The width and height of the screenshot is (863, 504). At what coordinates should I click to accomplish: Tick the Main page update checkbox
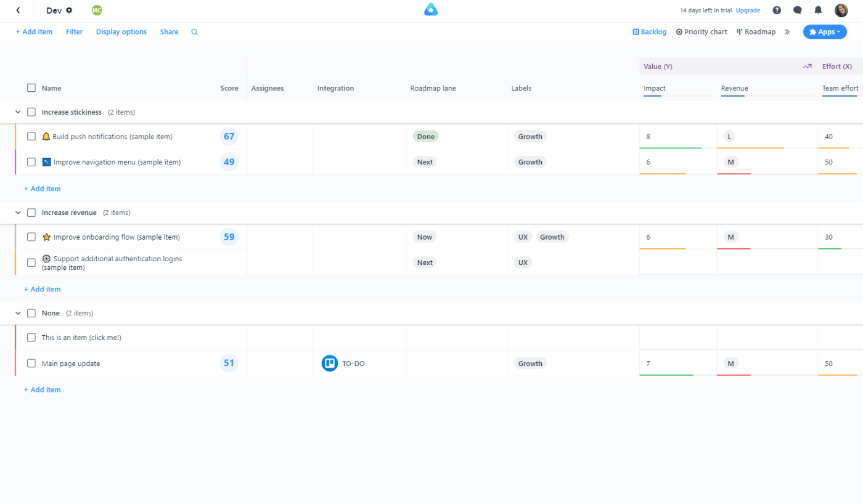click(31, 364)
